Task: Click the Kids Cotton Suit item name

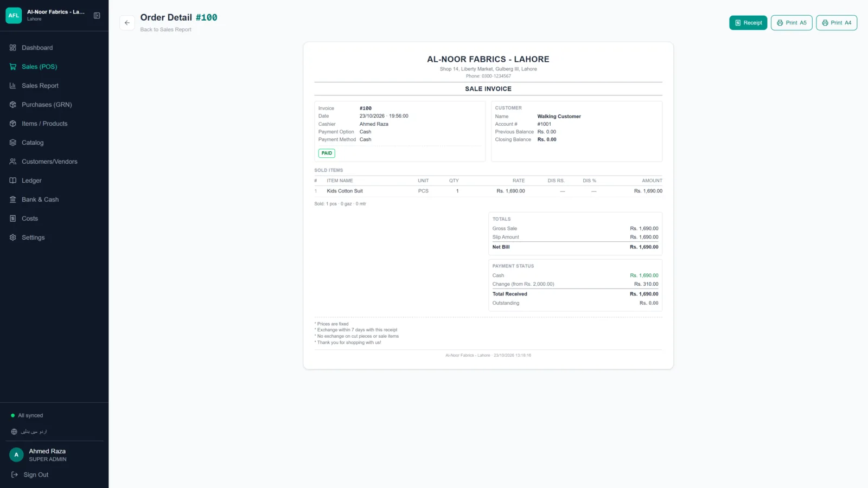Action: 344,191
